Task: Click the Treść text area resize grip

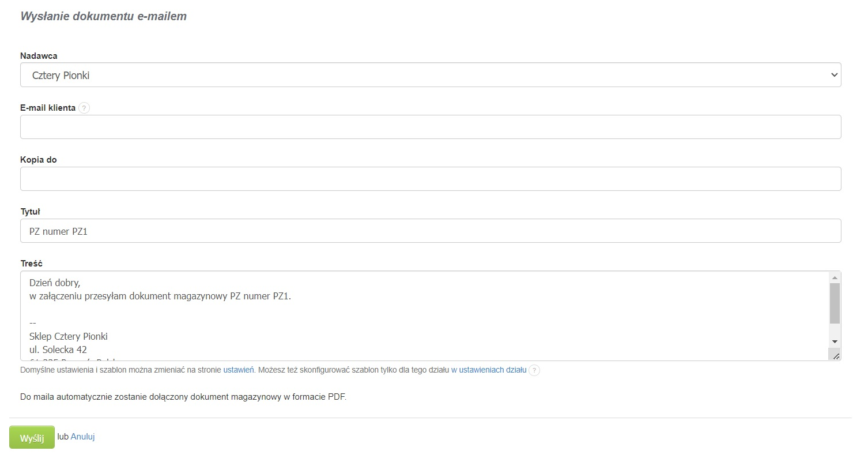Action: 835,355
